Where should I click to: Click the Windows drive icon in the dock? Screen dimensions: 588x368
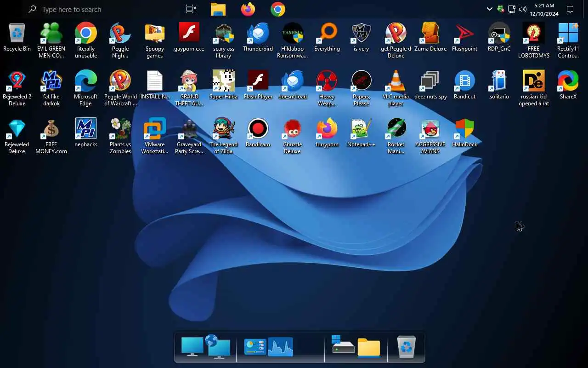pos(343,345)
